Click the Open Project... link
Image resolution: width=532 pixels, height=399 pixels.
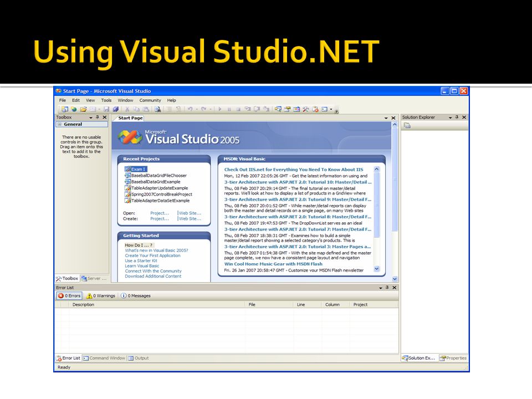160,213
